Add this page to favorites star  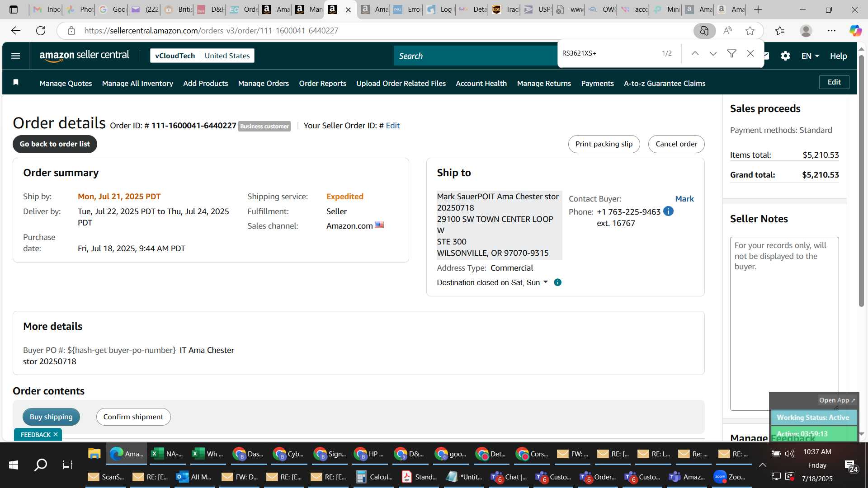click(x=750, y=30)
